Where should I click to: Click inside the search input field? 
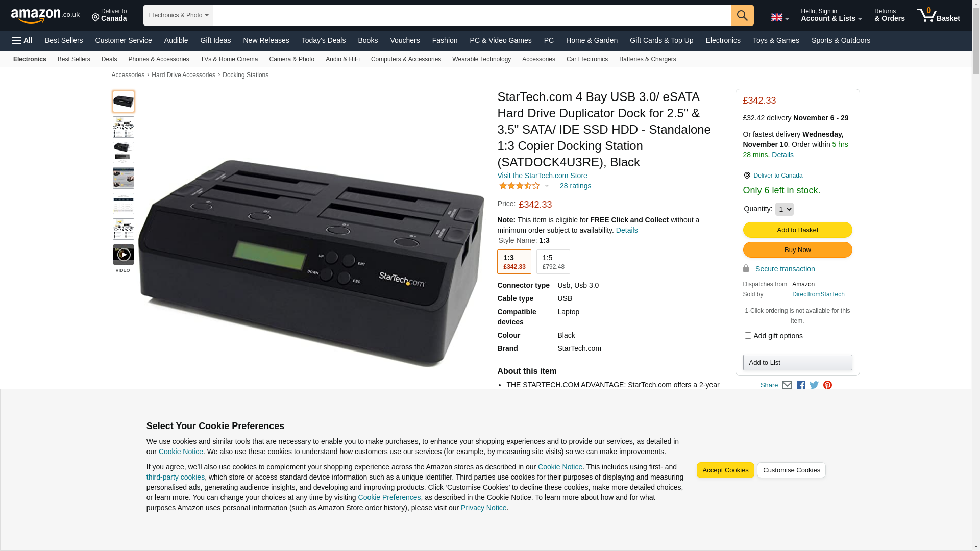pos(472,15)
